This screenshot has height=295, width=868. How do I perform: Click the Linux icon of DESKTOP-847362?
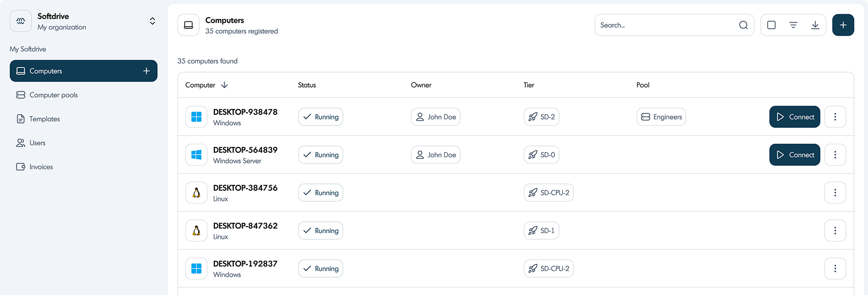[197, 231]
